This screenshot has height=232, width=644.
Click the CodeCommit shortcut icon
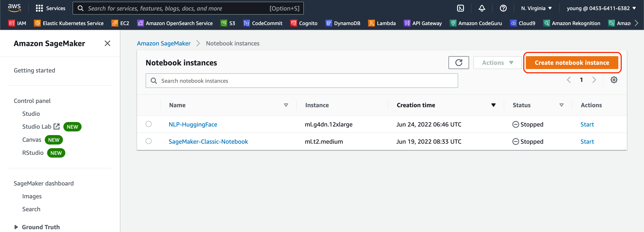(246, 23)
